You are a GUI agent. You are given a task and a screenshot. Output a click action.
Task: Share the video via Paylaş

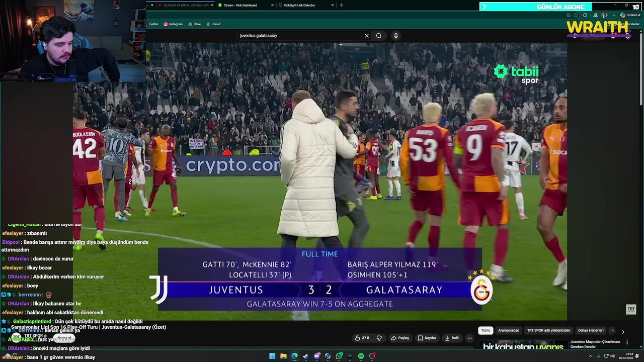tap(400, 338)
